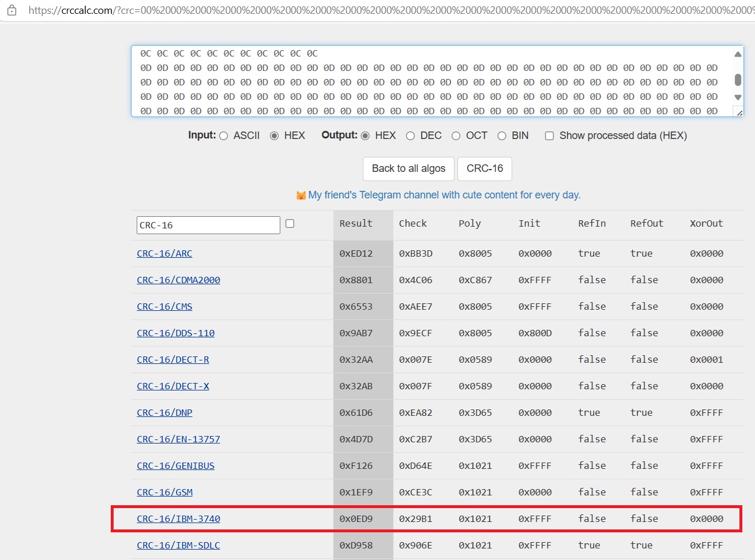Click result value 0x4D7D
Image resolution: width=755 pixels, height=560 pixels.
(x=356, y=439)
